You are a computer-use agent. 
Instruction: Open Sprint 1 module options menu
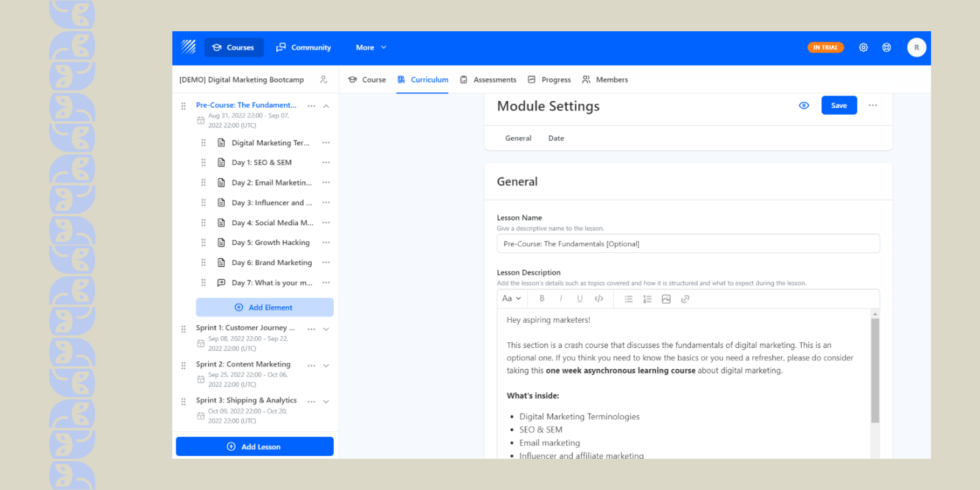(x=311, y=329)
